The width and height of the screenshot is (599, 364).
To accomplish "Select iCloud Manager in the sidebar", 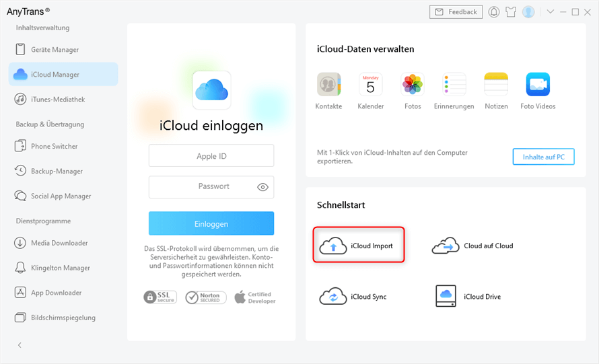I will pos(63,75).
